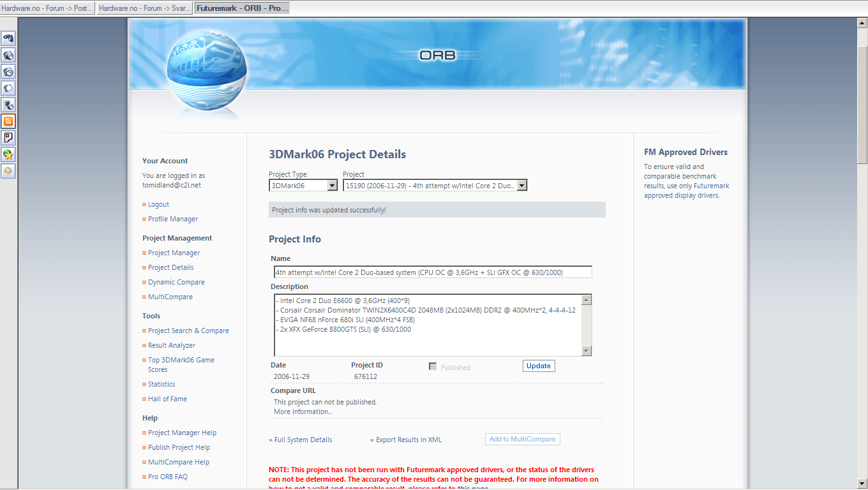Viewport: 868px width, 490px height.
Task: Click the Add to MultiCompare button
Action: click(522, 440)
